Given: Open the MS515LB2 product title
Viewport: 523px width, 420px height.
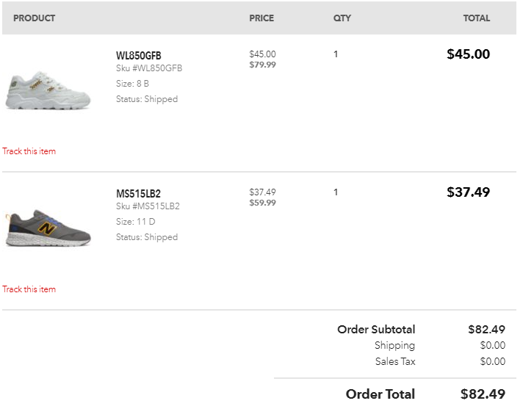Looking at the screenshot, I should point(138,193).
